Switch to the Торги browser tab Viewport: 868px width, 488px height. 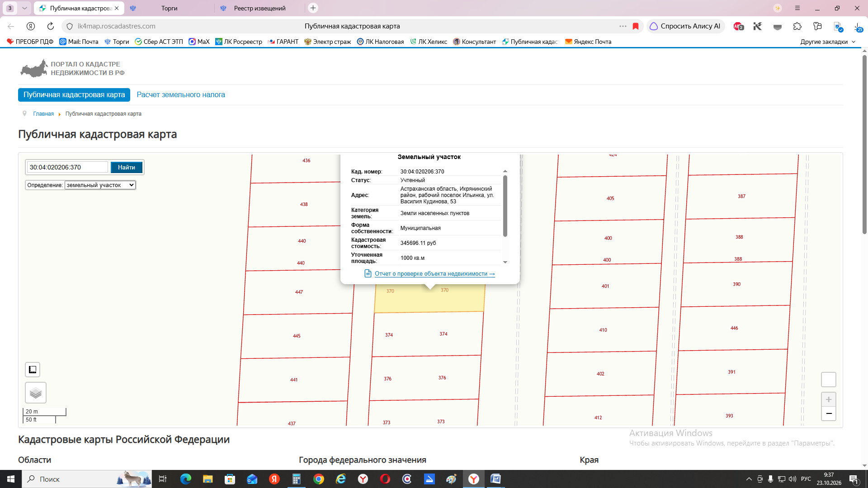[x=170, y=8]
